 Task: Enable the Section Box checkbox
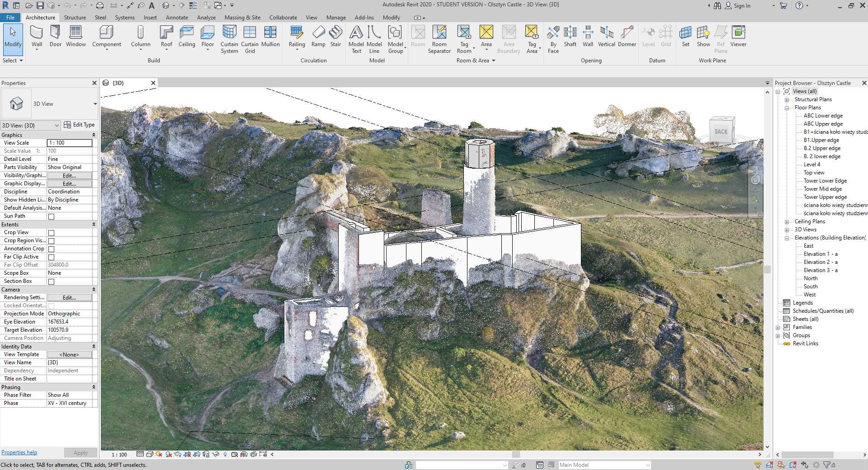coord(52,282)
